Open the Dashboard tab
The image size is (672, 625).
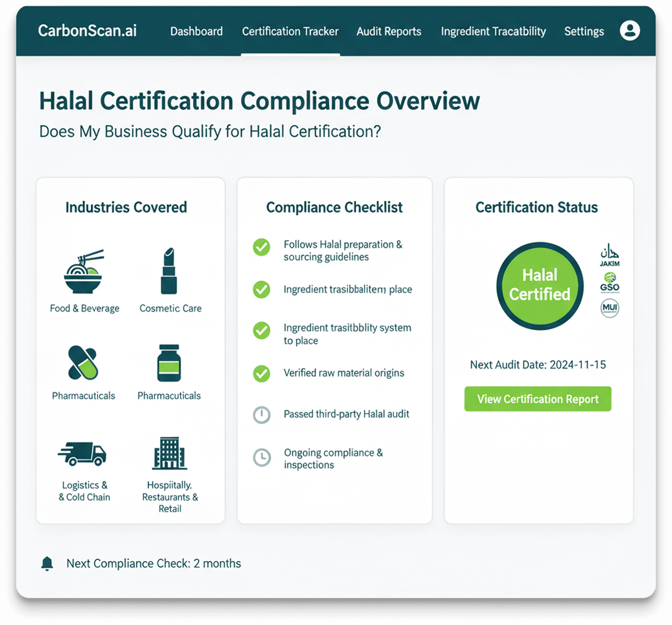pos(196,31)
